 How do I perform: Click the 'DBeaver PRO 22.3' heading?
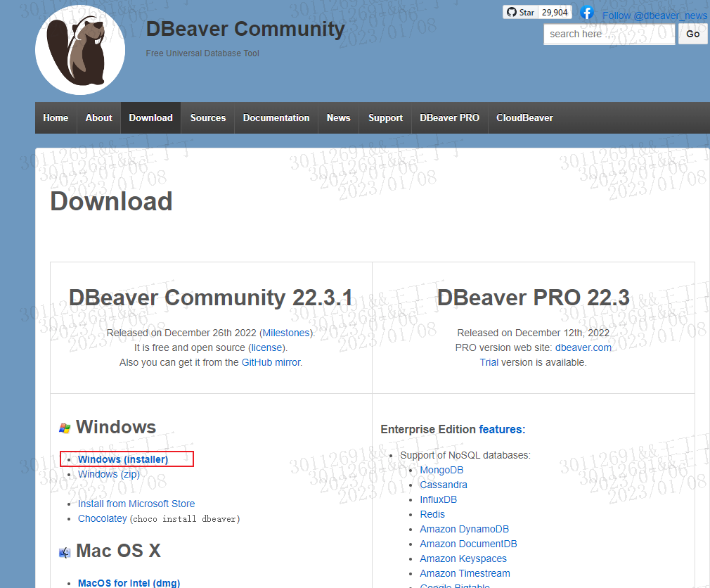tap(534, 298)
